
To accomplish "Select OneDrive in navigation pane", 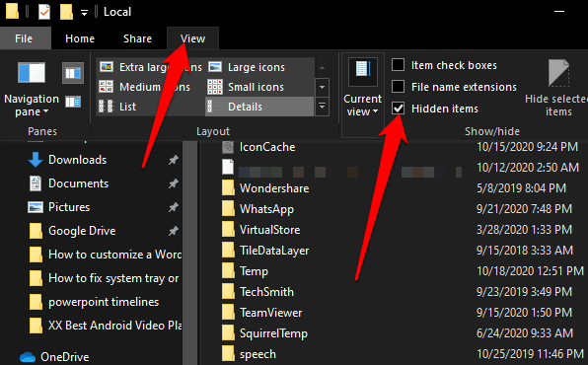I will (x=65, y=357).
